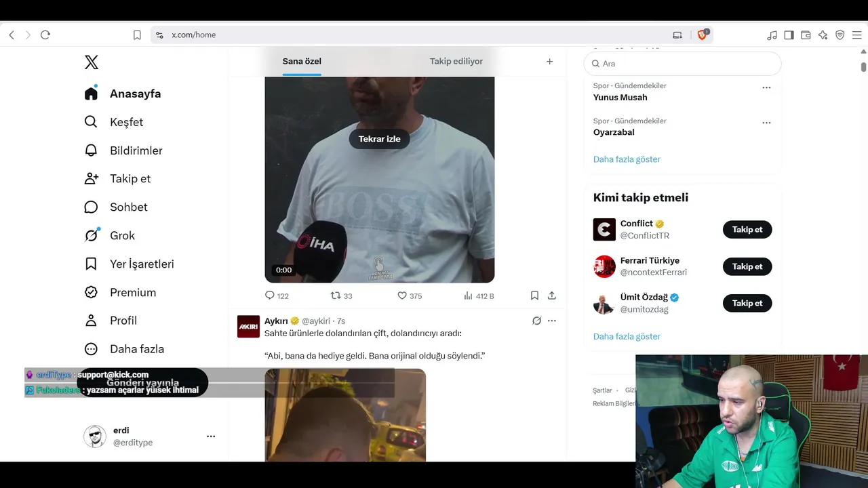The width and height of the screenshot is (868, 488).
Task: Open more options for Oyarzabal trend
Action: 766,123
